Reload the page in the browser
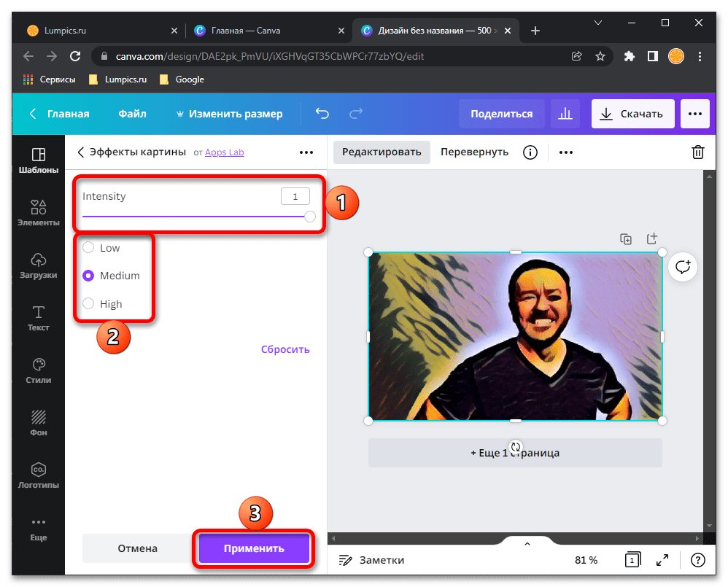This screenshot has width=728, height=587. tap(75, 57)
